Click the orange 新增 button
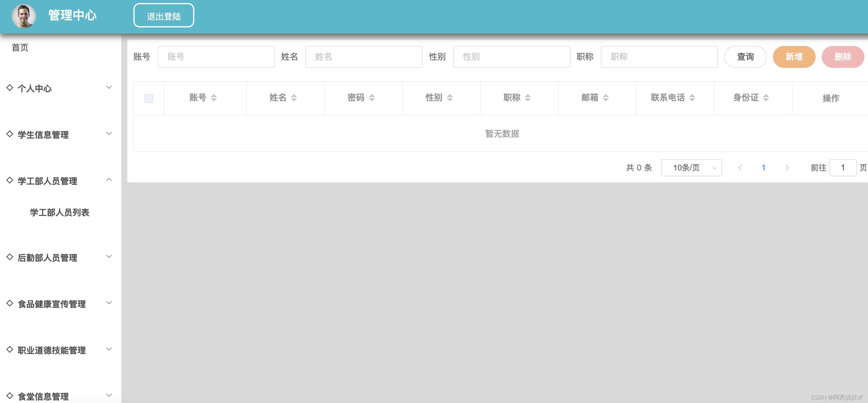Viewport: 868px width, 403px height. [x=794, y=57]
